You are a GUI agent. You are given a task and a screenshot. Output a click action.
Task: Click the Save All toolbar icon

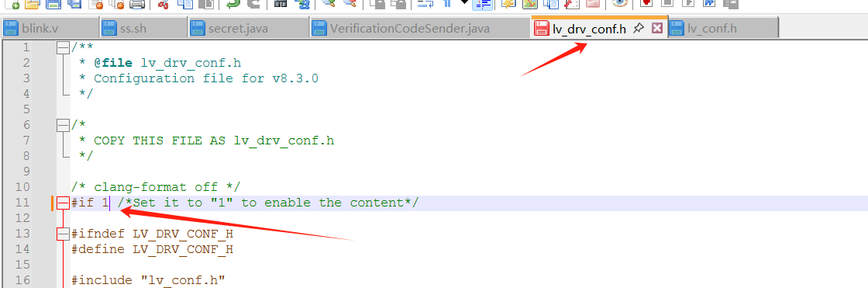[74, 5]
